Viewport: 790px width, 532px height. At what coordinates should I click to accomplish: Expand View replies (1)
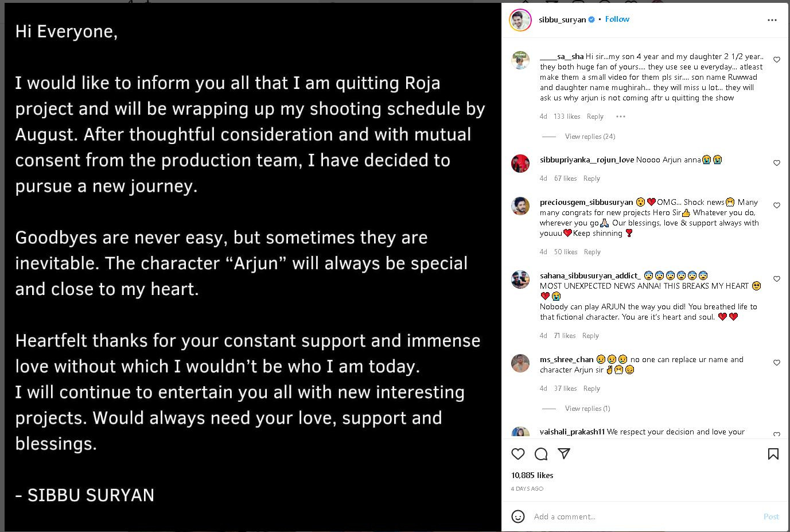[x=587, y=409]
